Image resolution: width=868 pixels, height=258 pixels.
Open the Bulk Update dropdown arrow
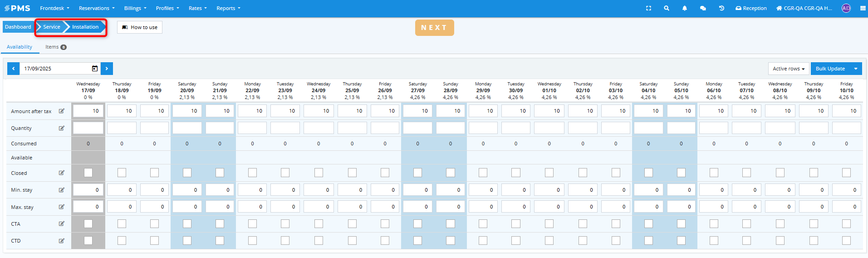coord(856,69)
